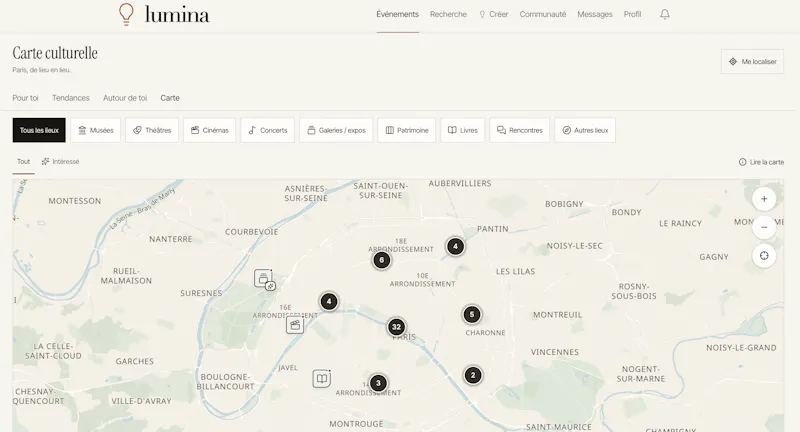This screenshot has height=432, width=800.
Task: Select the Tout sub-tab
Action: [x=23, y=162]
